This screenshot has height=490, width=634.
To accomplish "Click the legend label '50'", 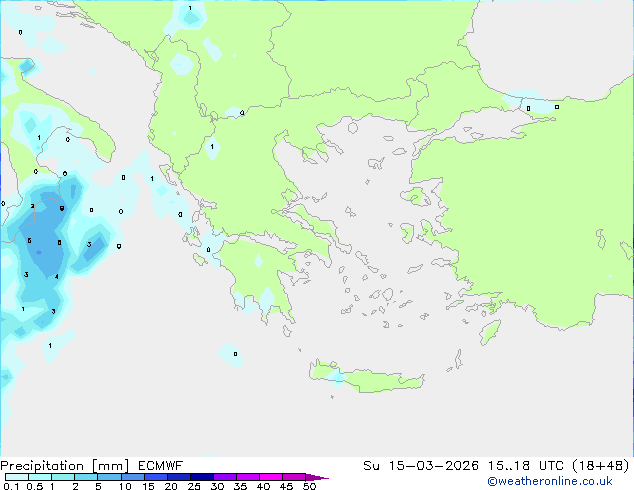I will [x=309, y=486].
